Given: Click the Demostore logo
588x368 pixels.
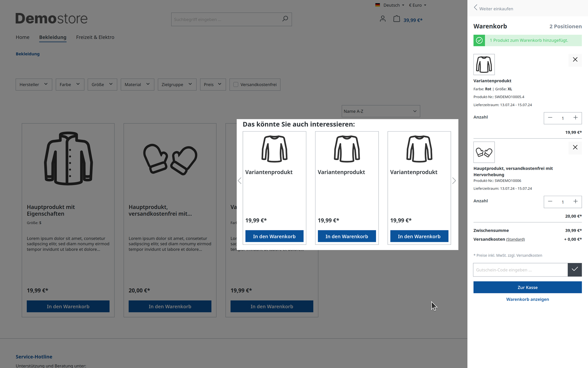Looking at the screenshot, I should [x=51, y=18].
